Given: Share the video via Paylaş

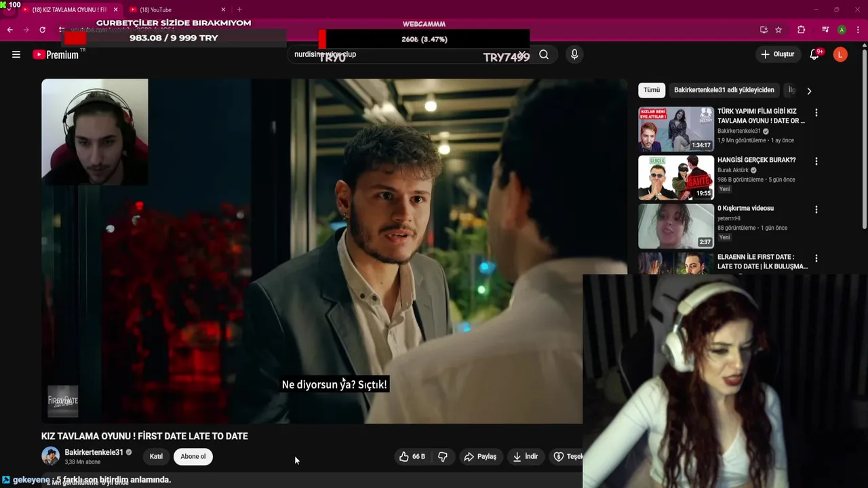Looking at the screenshot, I should tap(480, 457).
